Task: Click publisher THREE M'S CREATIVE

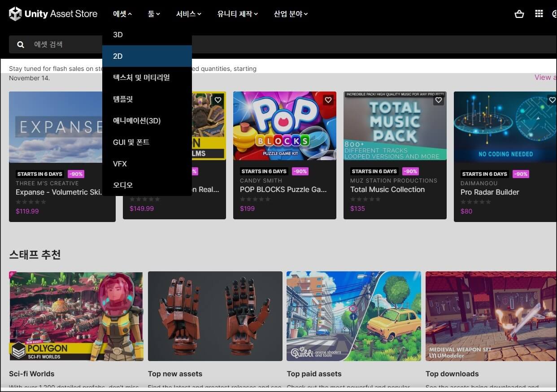Action: [47, 183]
